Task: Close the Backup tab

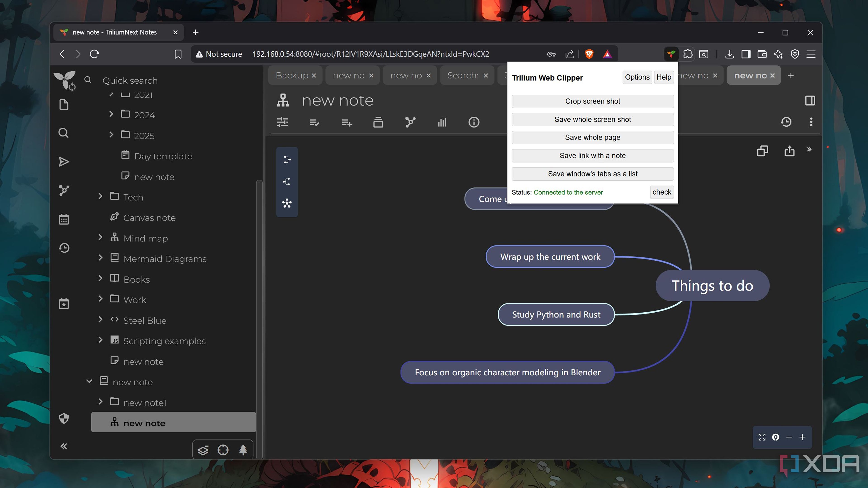Action: [314, 76]
